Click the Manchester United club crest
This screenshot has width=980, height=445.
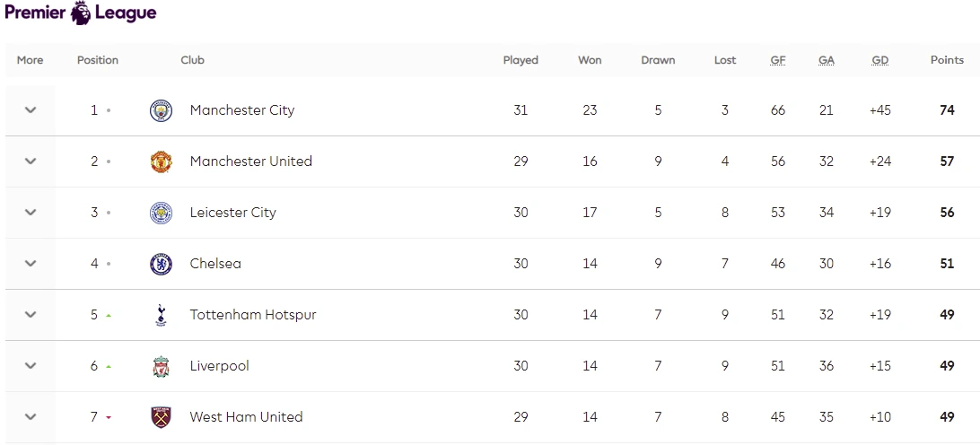click(161, 161)
